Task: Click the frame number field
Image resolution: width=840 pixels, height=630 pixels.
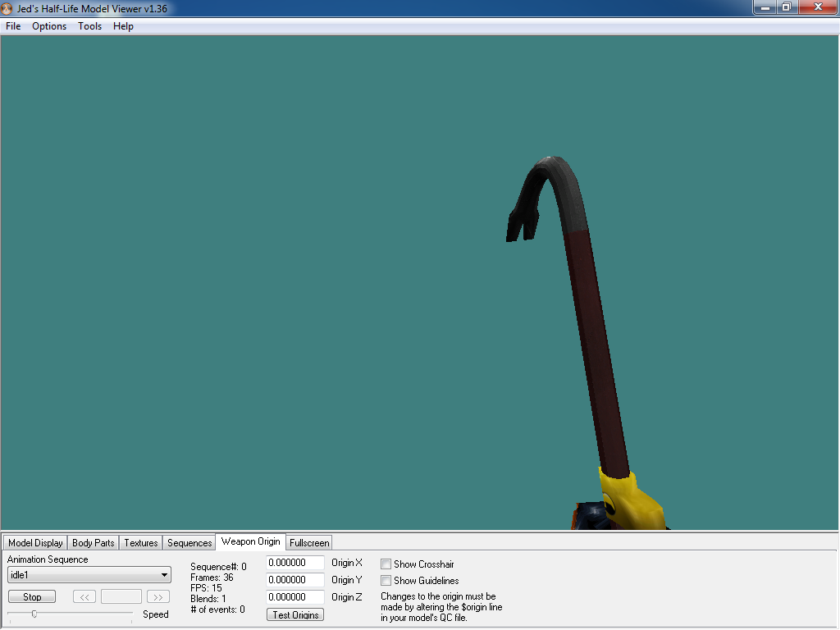Action: 121,597
